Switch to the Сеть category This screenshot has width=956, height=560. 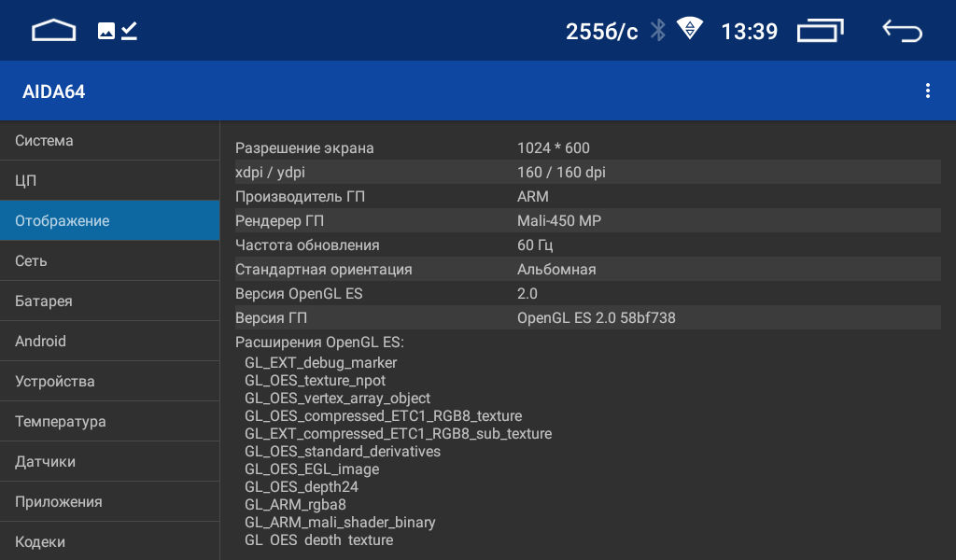110,260
